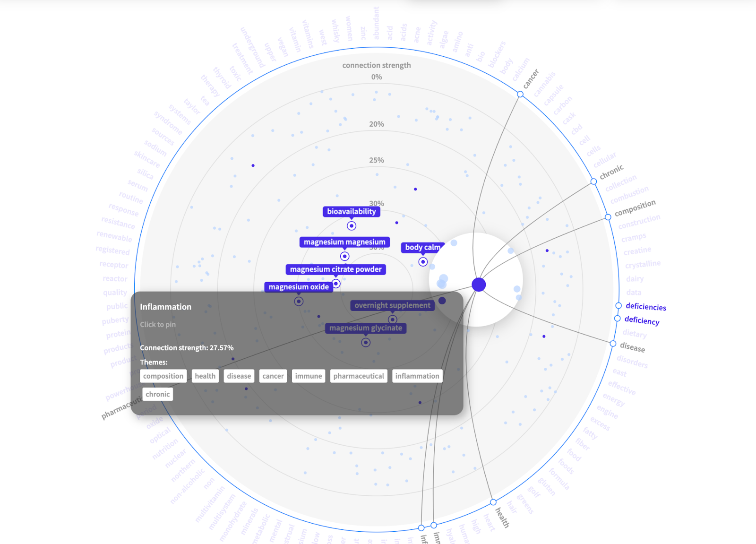Click the cannabis theme label
The height and width of the screenshot is (544, 756).
click(x=545, y=85)
